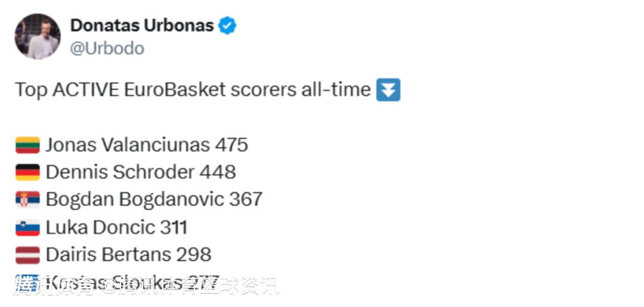The height and width of the screenshot is (307, 644).
Task: Open the @Urbodo handle link
Action: tap(107, 48)
